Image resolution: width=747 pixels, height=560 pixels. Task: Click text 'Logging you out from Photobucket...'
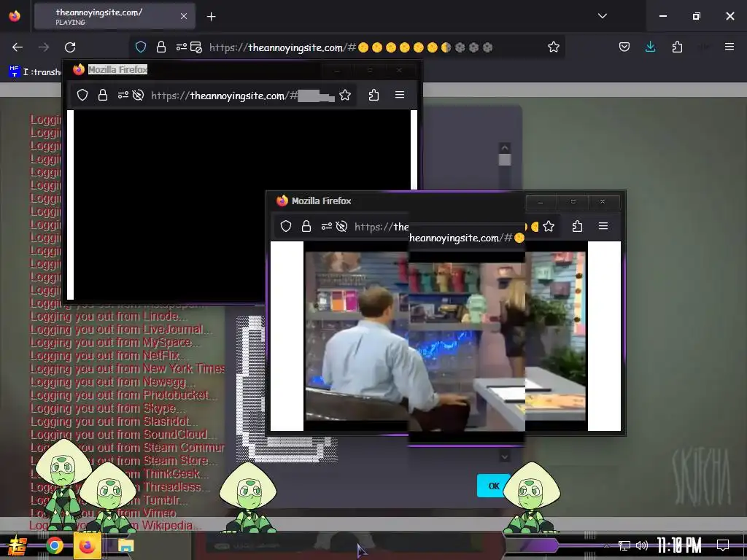tap(123, 394)
